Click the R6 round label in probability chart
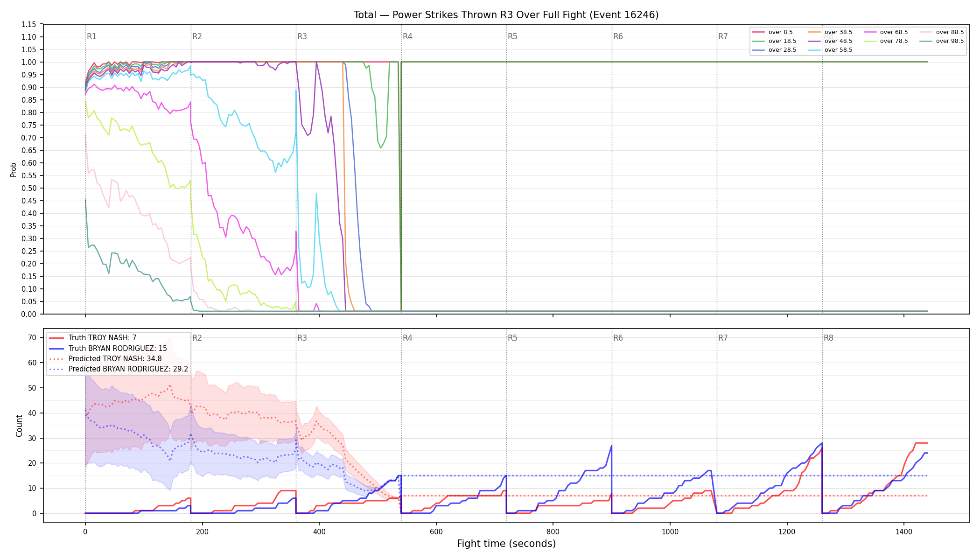 pyautogui.click(x=618, y=36)
